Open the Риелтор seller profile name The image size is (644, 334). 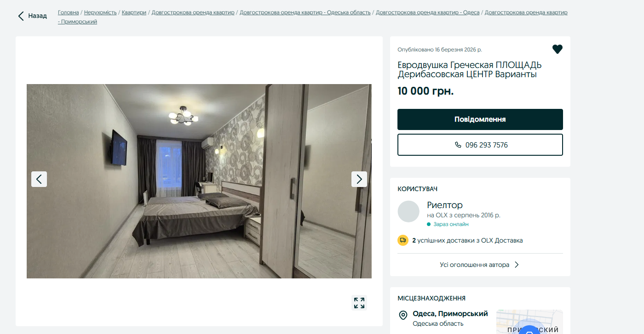coord(445,205)
